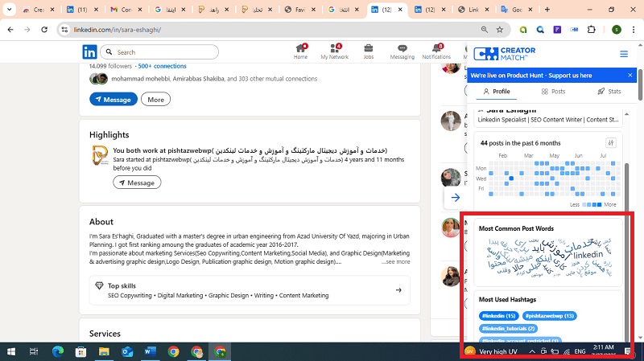Click Message button in Highlights card
The width and height of the screenshot is (644, 361).
click(x=137, y=183)
